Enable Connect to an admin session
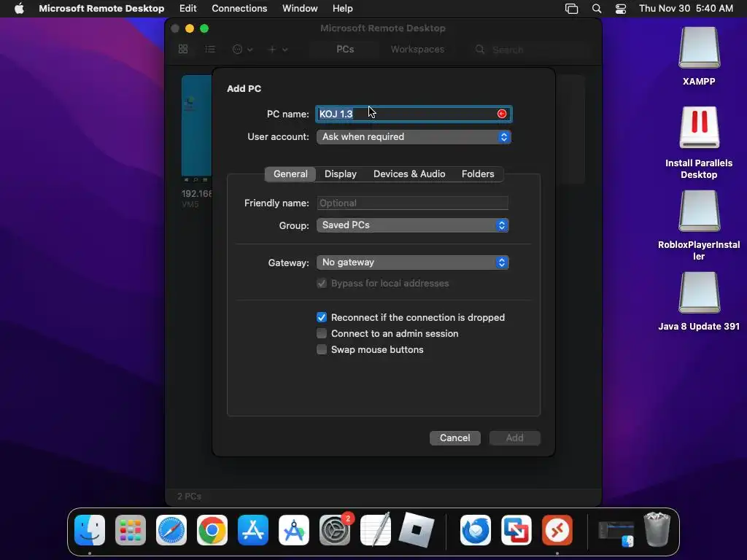747x560 pixels. [322, 333]
